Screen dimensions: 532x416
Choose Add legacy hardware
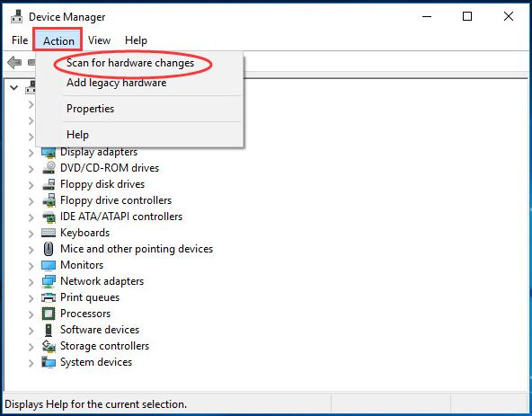point(117,83)
